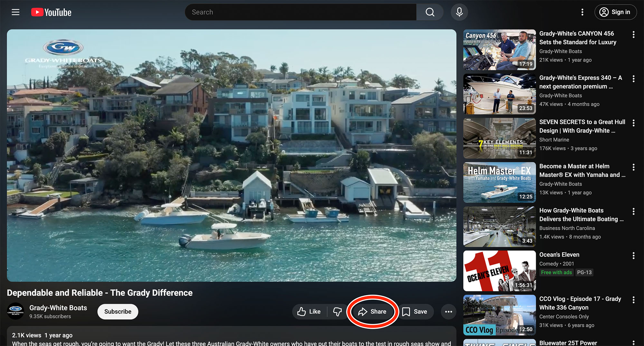644x346 pixels.
Task: Start voice search with microphone icon
Action: (x=459, y=12)
